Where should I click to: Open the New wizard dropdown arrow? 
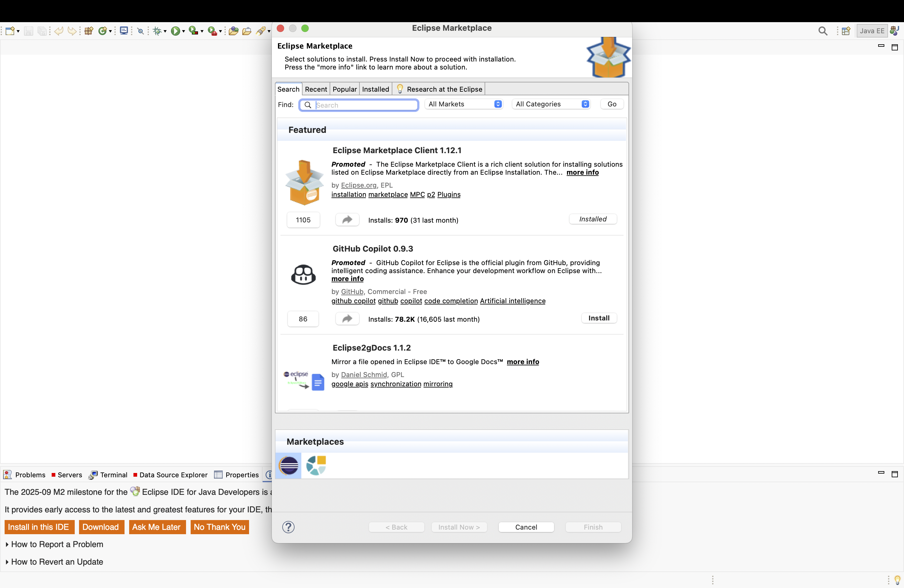pos(18,31)
